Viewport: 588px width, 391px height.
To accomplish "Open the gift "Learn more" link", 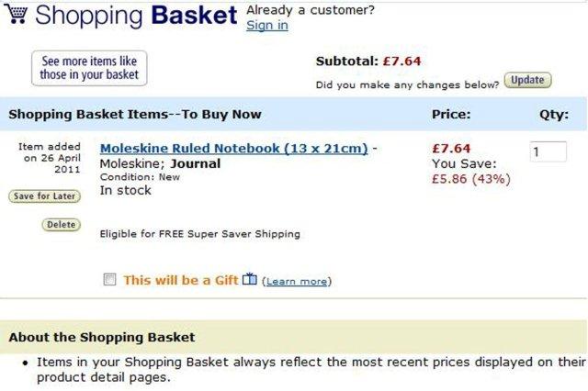I will click(x=296, y=282).
